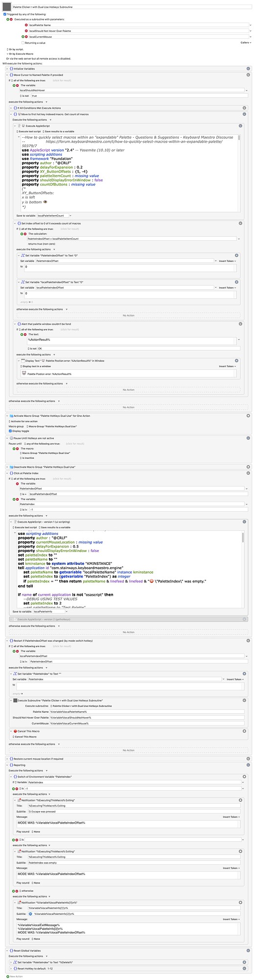This screenshot has height=980, width=254.
Task: Open gear menu for Cancel This Macro action
Action: coord(244,731)
